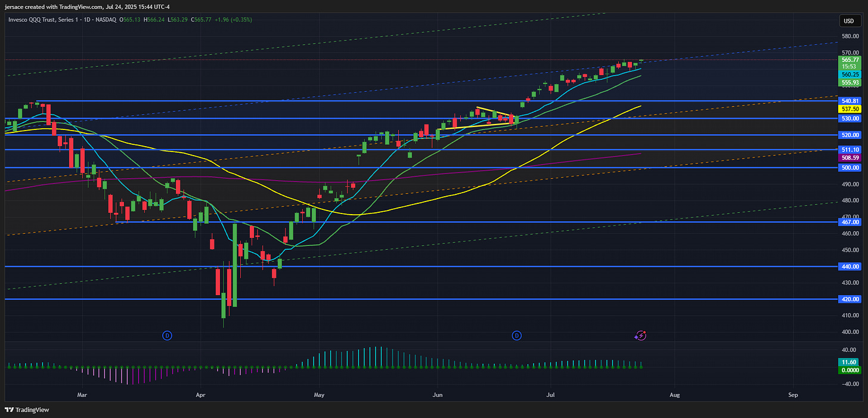868x418 pixels.
Task: Click the May label on time axis
Action: click(319, 395)
